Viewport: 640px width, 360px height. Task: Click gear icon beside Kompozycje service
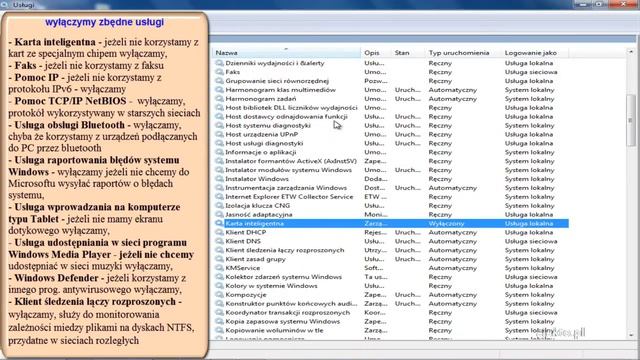coord(219,295)
